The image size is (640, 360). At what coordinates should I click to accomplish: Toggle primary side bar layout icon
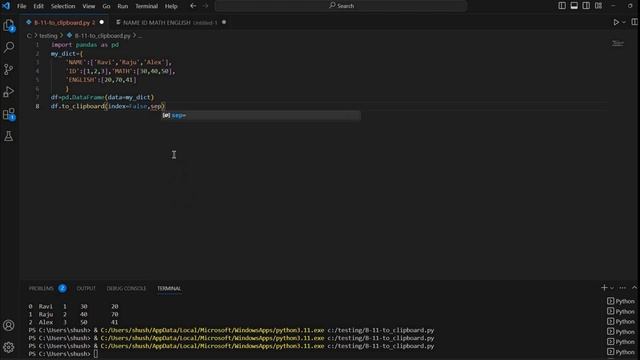[x=562, y=6]
